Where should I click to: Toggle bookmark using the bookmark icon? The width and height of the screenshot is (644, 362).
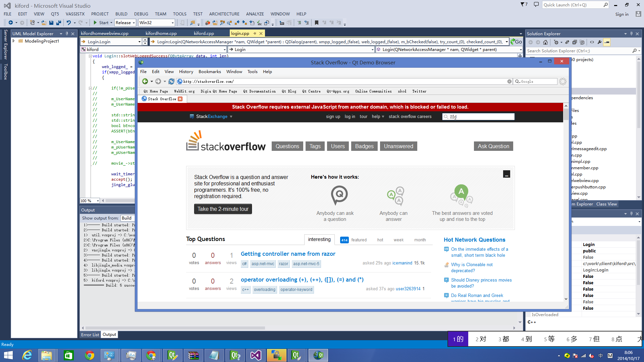coord(316,23)
